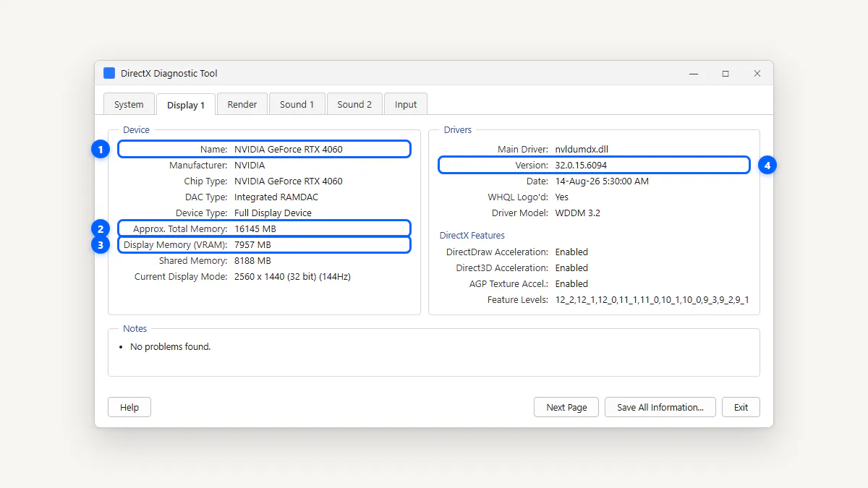Click Device Type value Full Display Device

(273, 213)
